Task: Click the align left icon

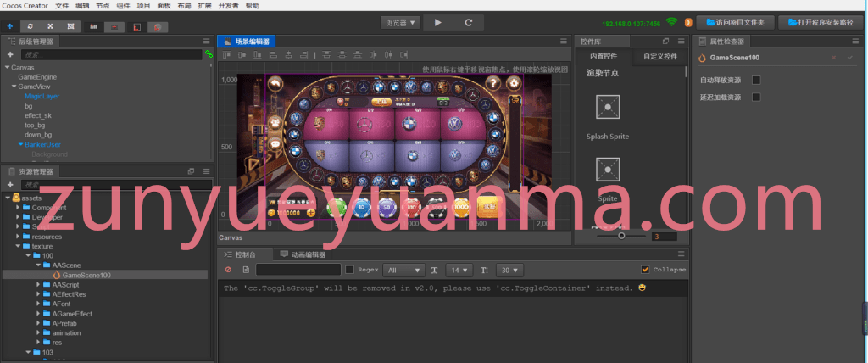Action: click(273, 55)
